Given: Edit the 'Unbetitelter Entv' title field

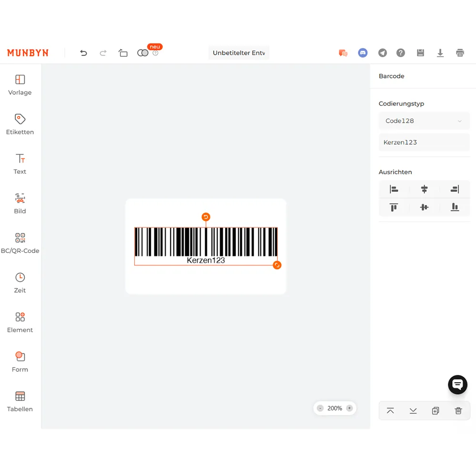Looking at the screenshot, I should [x=238, y=53].
